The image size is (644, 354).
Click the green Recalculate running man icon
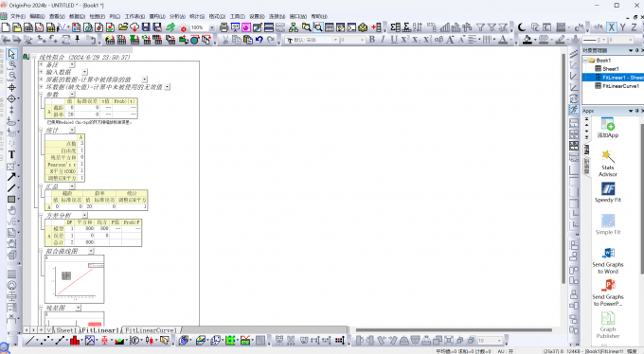pyautogui.click(x=170, y=27)
